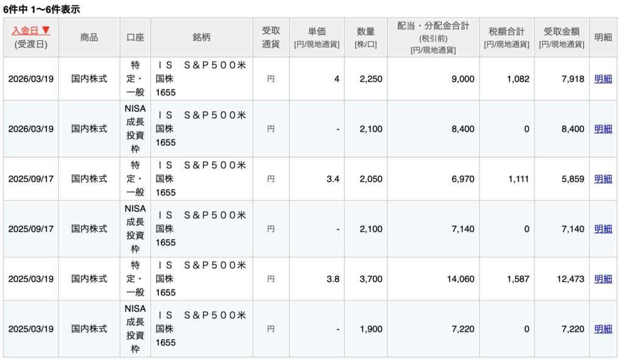This screenshot has width=624, height=364.
Task: Click the 銘柄 column header
Action: (x=202, y=37)
